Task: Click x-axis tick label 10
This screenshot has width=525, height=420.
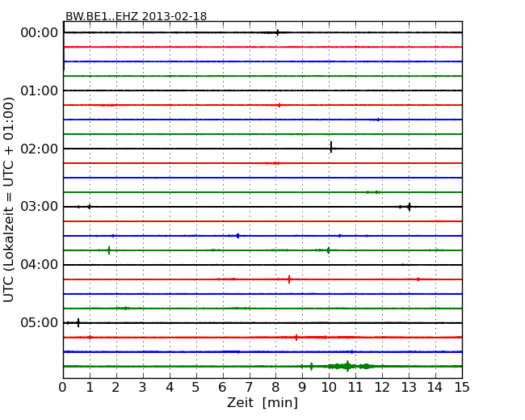Action: (329, 388)
